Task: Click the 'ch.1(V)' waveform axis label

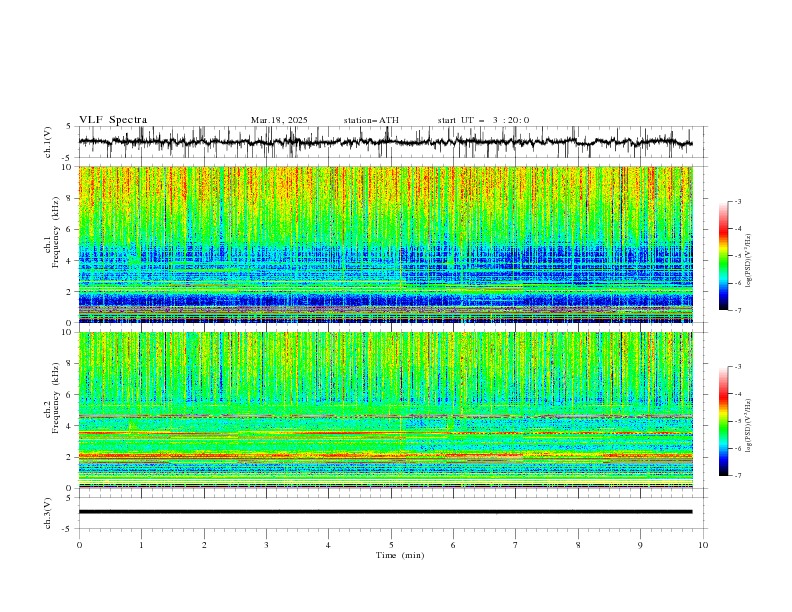Action: click(48, 142)
